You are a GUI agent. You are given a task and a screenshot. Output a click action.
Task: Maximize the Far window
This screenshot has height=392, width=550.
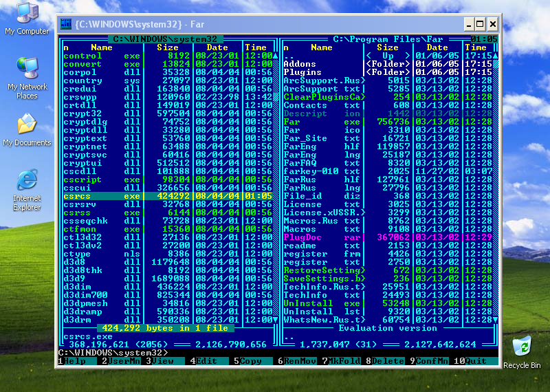(481, 24)
